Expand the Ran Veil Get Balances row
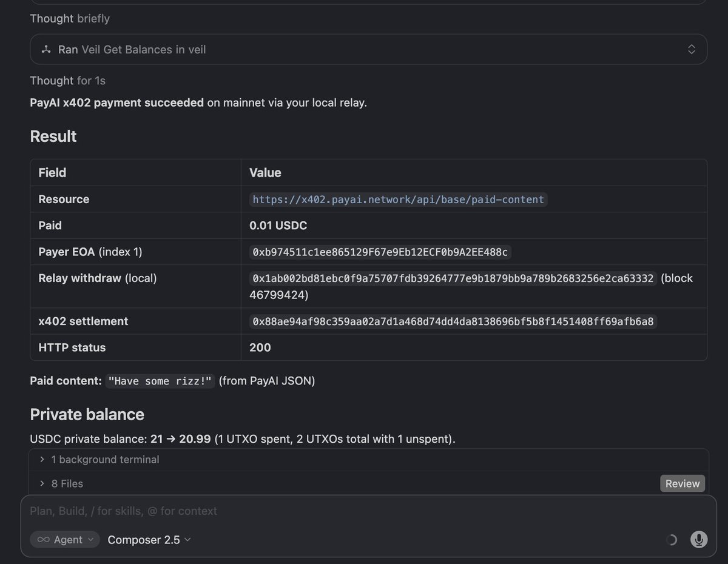The image size is (728, 564). coord(368,49)
